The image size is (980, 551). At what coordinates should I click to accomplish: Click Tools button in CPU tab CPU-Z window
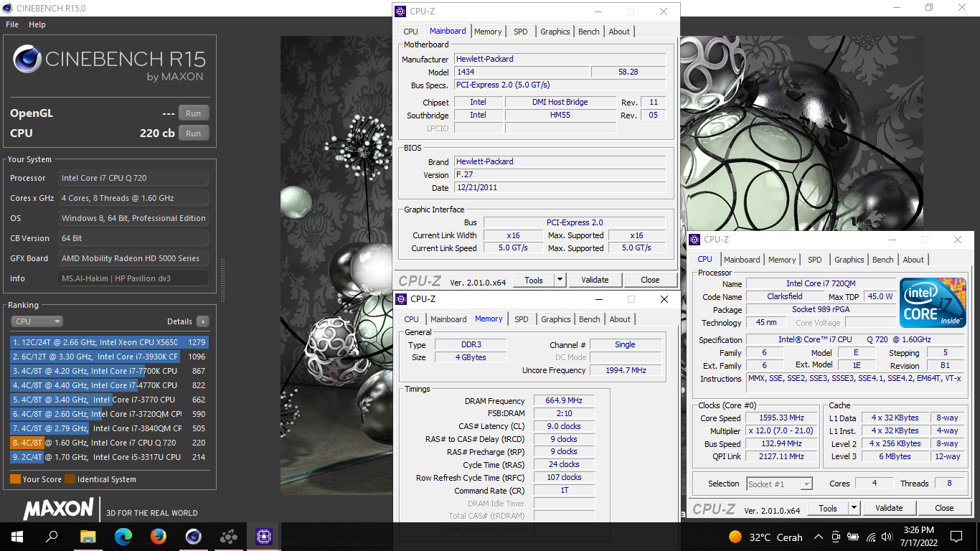(828, 508)
